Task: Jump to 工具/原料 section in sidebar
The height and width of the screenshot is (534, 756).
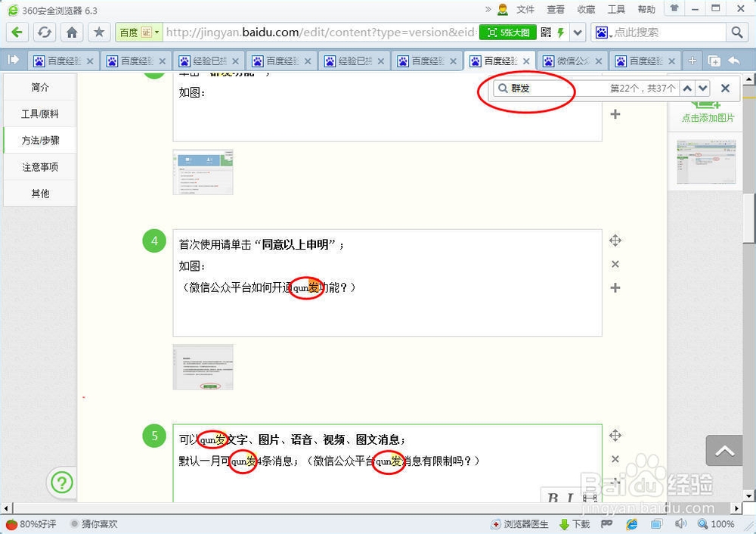Action: click(40, 113)
